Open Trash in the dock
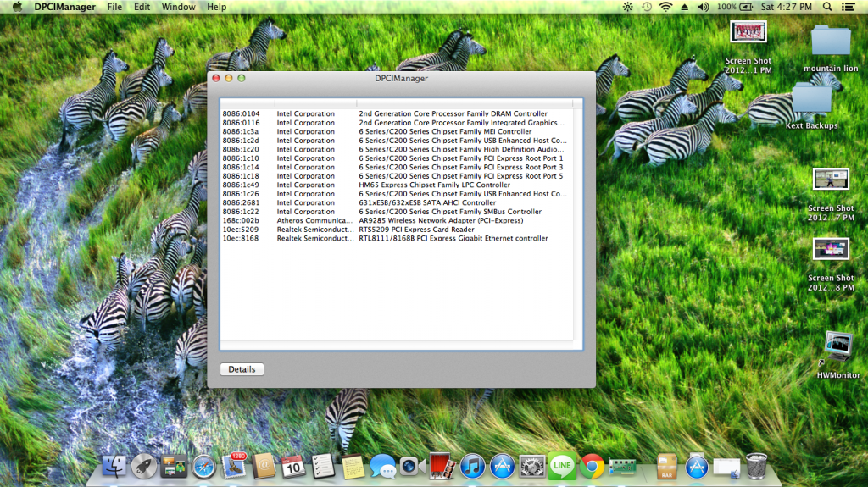This screenshot has width=868, height=487. tap(756, 466)
